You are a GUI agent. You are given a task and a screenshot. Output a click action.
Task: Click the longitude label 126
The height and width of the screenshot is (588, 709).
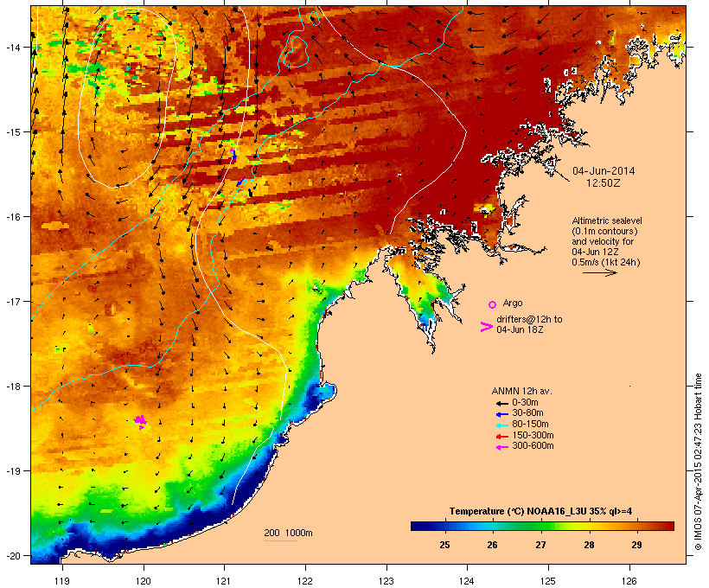click(x=629, y=581)
